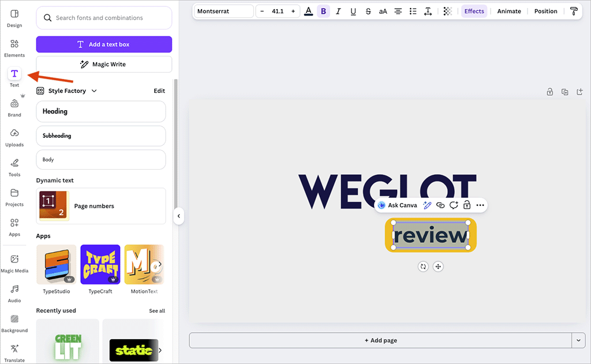Open text spacing options

pyautogui.click(x=428, y=12)
